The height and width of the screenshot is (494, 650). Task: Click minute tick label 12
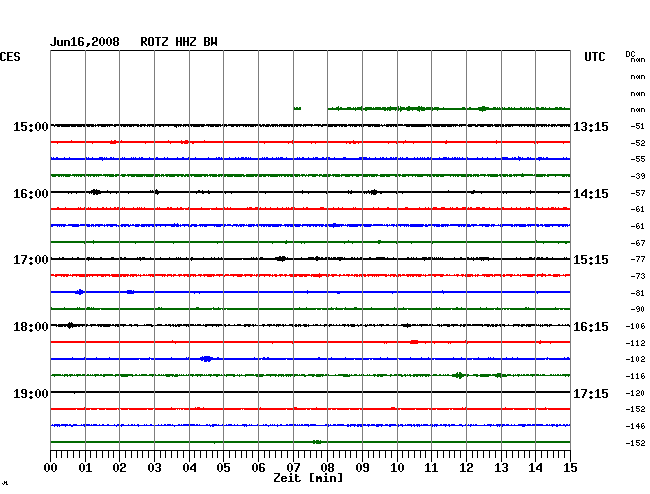pos(466,468)
